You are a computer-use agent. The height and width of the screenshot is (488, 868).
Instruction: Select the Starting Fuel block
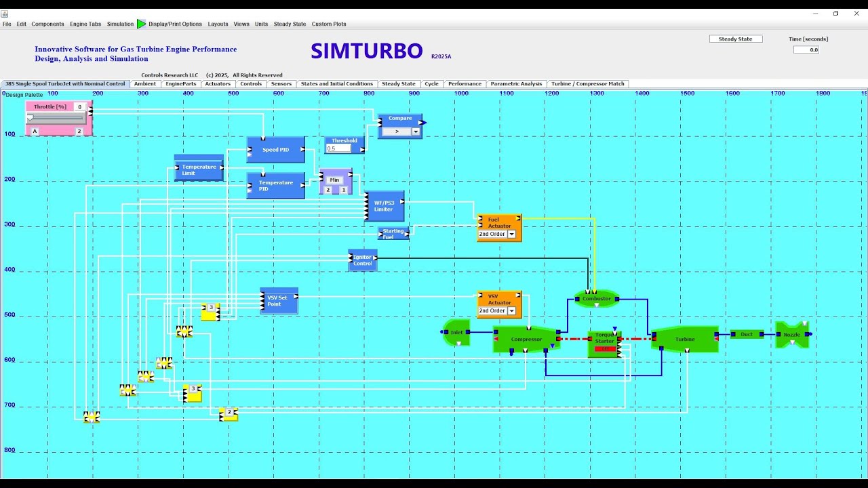[x=393, y=234]
